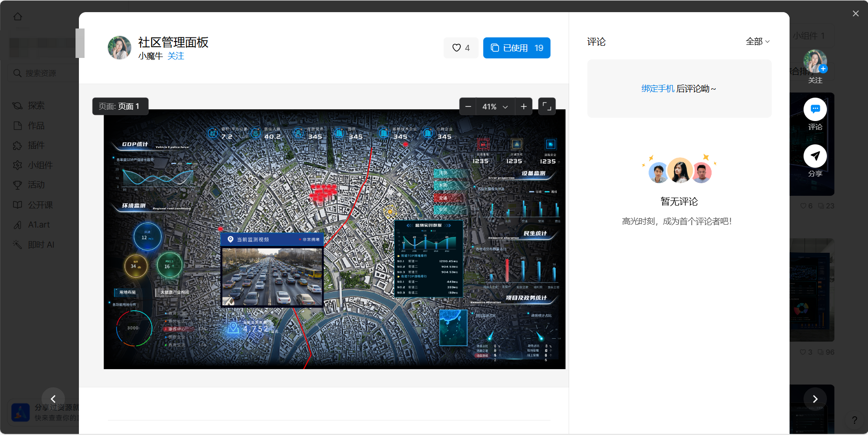Click the 绑定手机 link to bind phone
This screenshot has height=435, width=868.
pyautogui.click(x=657, y=89)
